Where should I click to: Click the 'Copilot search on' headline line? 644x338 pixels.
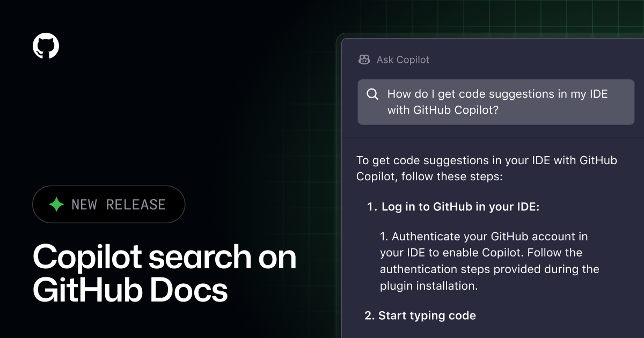click(164, 257)
